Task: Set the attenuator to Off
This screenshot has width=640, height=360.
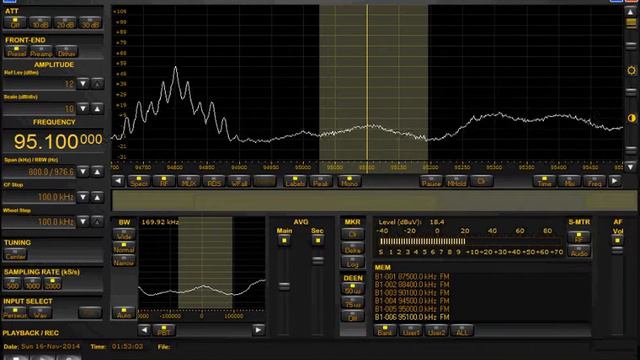Action: point(15,22)
